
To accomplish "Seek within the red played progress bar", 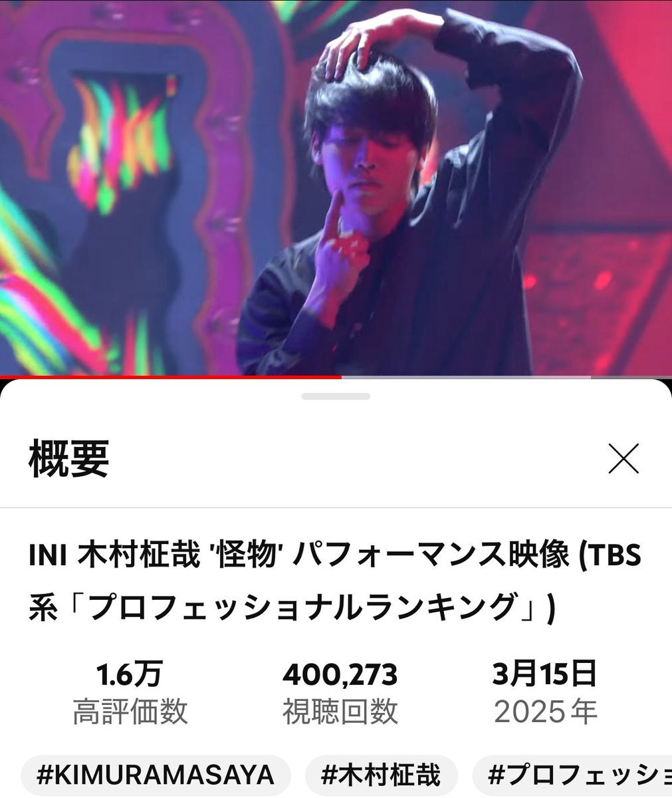I will pos(171,378).
